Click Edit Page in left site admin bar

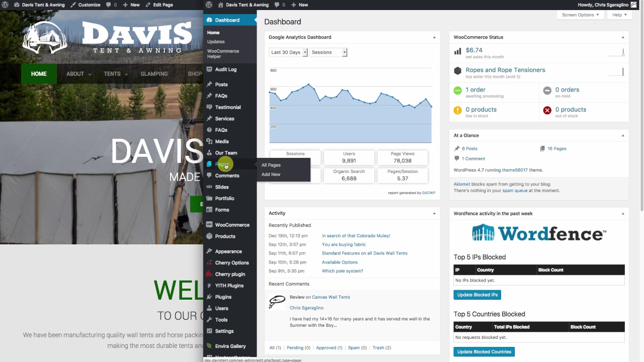[159, 5]
